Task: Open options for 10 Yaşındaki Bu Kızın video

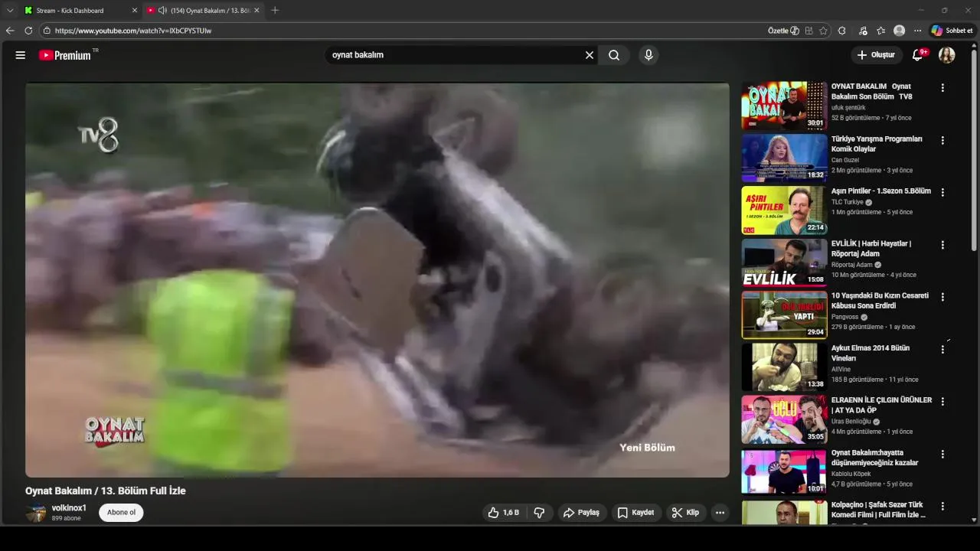Action: pos(942,297)
